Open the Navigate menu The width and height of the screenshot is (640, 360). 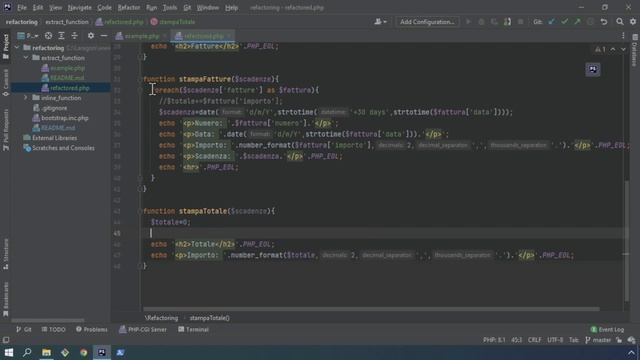(79, 8)
